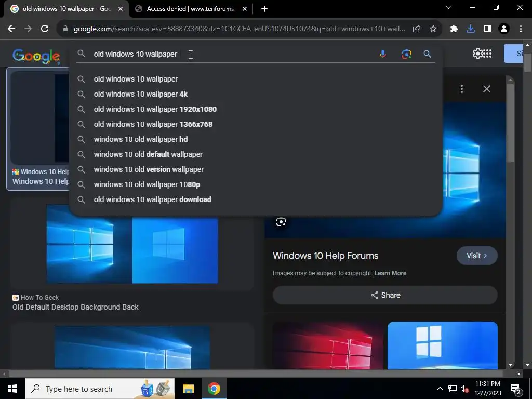This screenshot has width=532, height=399.
Task: Open the Extensions puzzle icon
Action: click(x=454, y=29)
